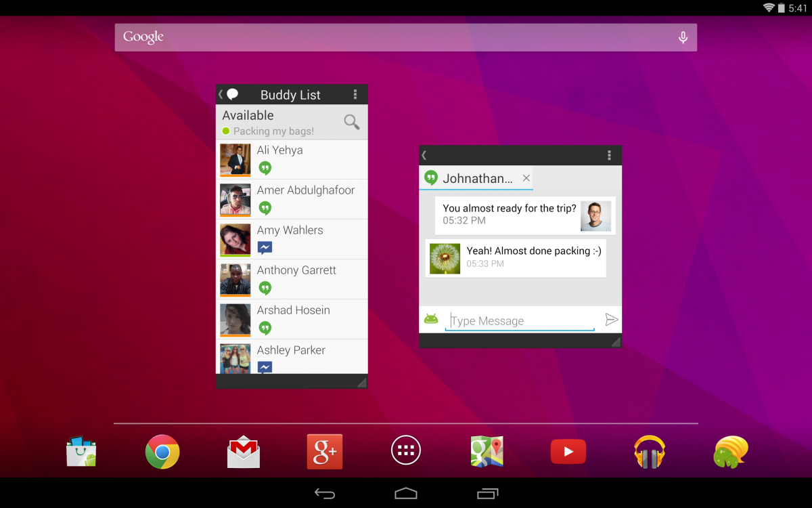Open the chat window overflow menu

click(x=609, y=156)
